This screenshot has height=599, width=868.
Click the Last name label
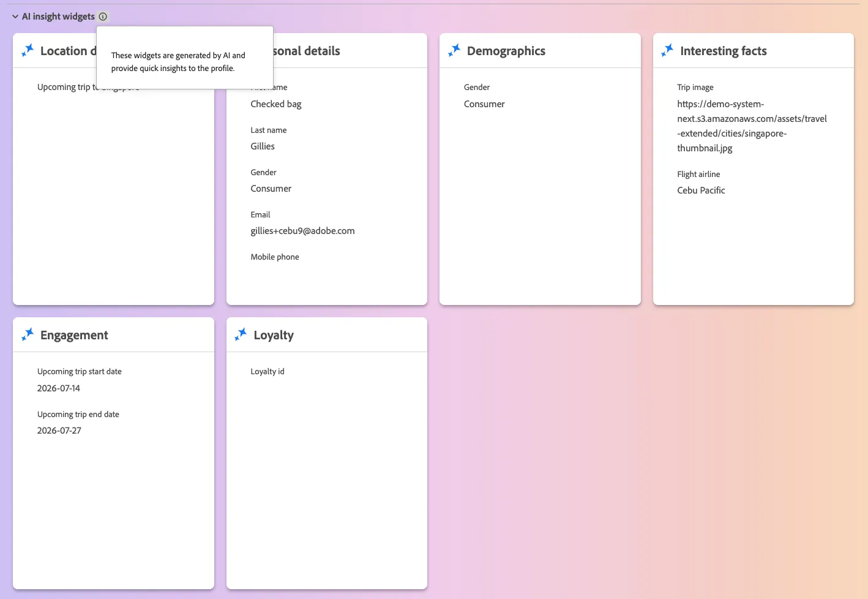269,130
